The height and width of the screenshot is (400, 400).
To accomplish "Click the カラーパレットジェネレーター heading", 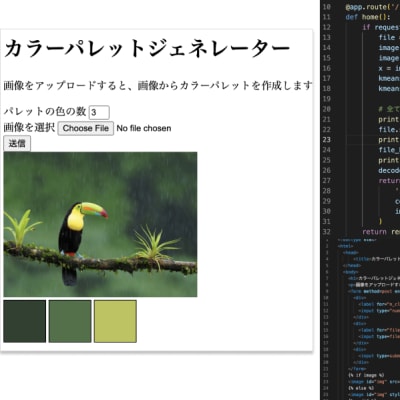I will tap(147, 49).
